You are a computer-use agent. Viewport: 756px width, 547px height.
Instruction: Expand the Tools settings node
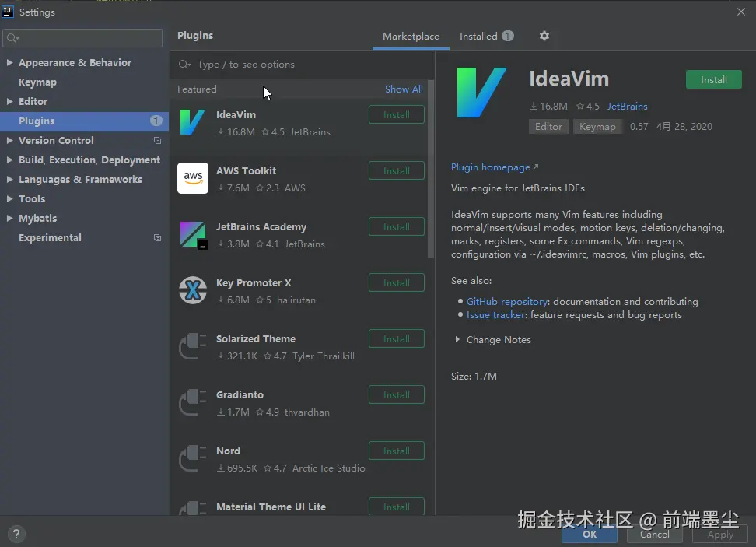(x=9, y=198)
